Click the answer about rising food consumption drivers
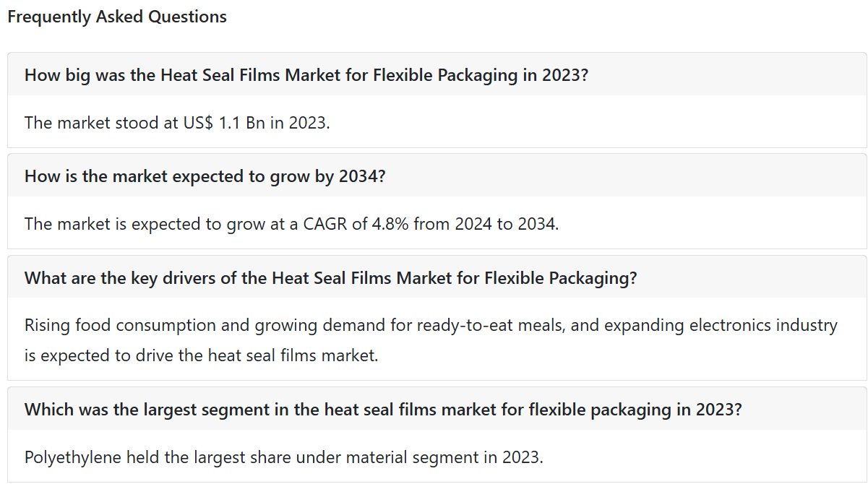This screenshot has height=484, width=868. click(x=431, y=340)
